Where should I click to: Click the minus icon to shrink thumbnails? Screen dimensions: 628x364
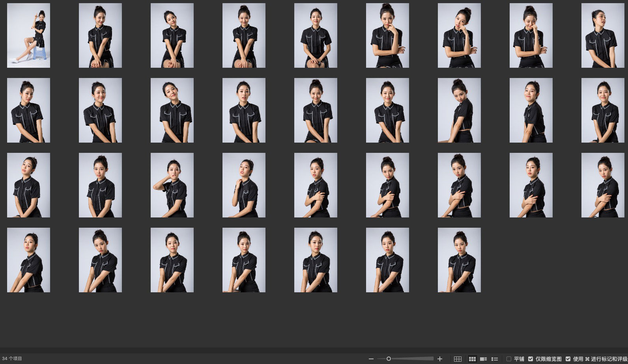[x=371, y=359]
